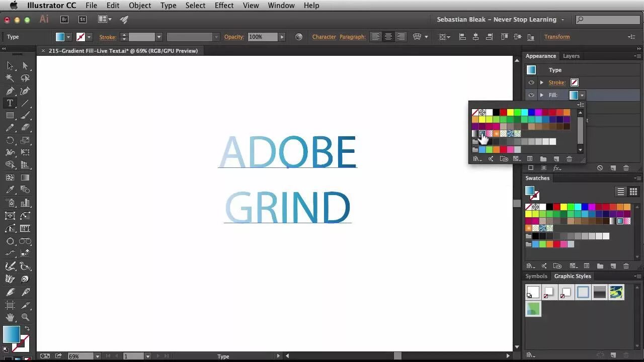
Task: Select the Eraser tool
Action: (x=25, y=128)
